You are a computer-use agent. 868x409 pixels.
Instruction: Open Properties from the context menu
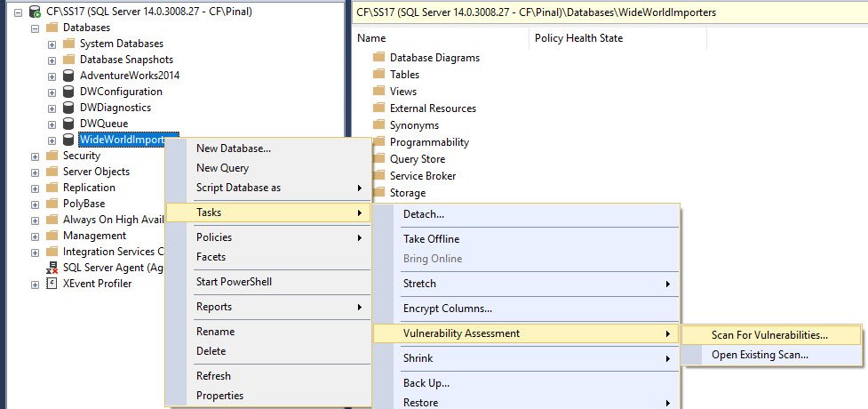[268, 396]
